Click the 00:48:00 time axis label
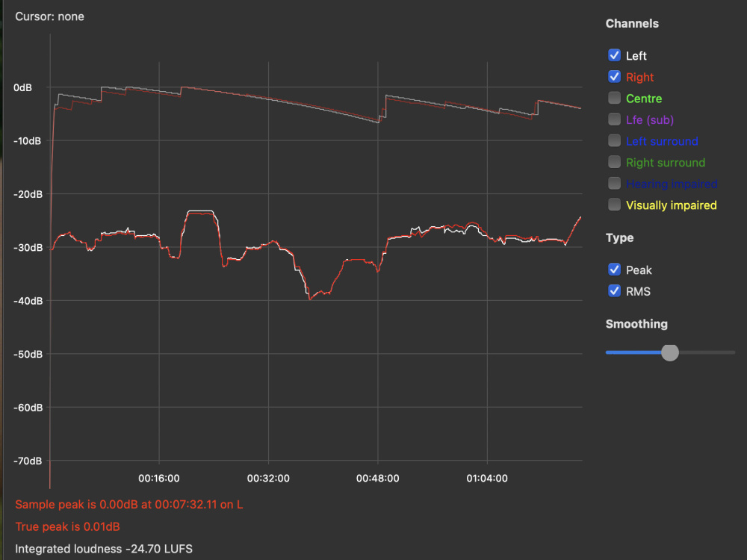Viewport: 747px width, 560px height. click(378, 479)
